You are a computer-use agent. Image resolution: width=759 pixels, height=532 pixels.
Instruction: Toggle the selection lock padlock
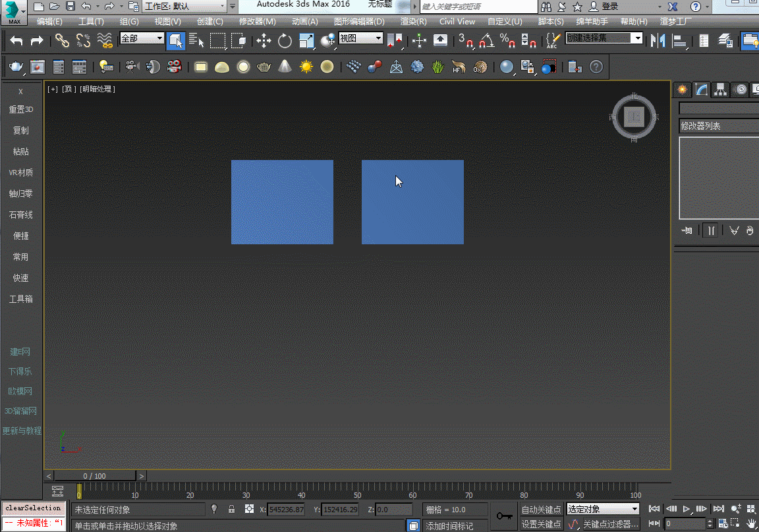coord(231,509)
